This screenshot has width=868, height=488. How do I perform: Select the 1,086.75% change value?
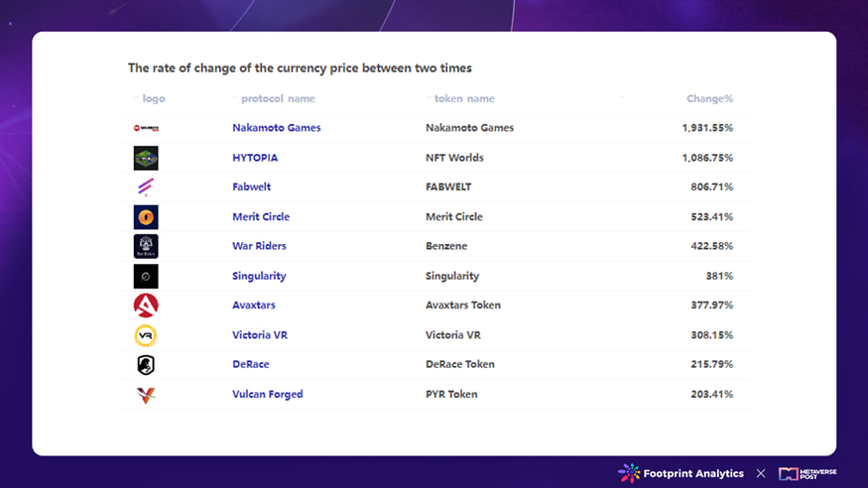point(707,158)
